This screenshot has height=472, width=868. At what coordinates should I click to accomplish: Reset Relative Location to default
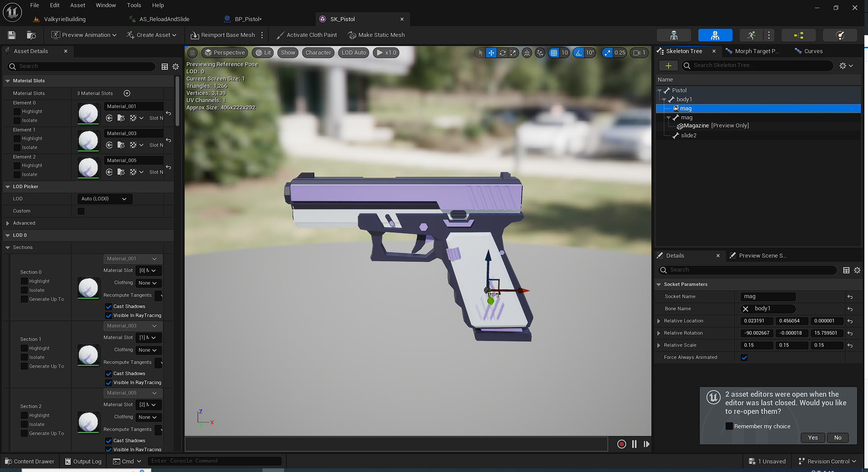click(x=850, y=321)
